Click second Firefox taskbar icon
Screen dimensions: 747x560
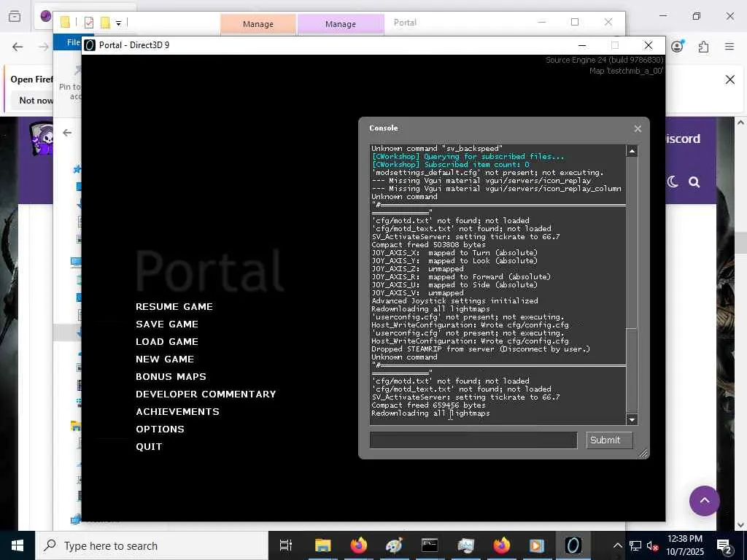[501, 545]
